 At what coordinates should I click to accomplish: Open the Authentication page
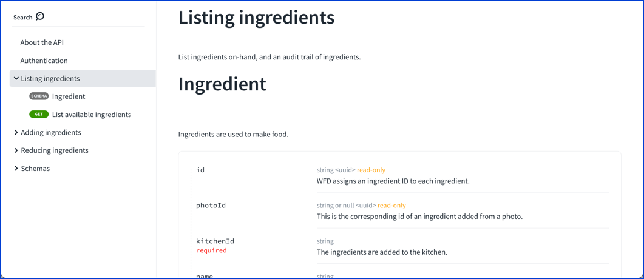tap(44, 61)
